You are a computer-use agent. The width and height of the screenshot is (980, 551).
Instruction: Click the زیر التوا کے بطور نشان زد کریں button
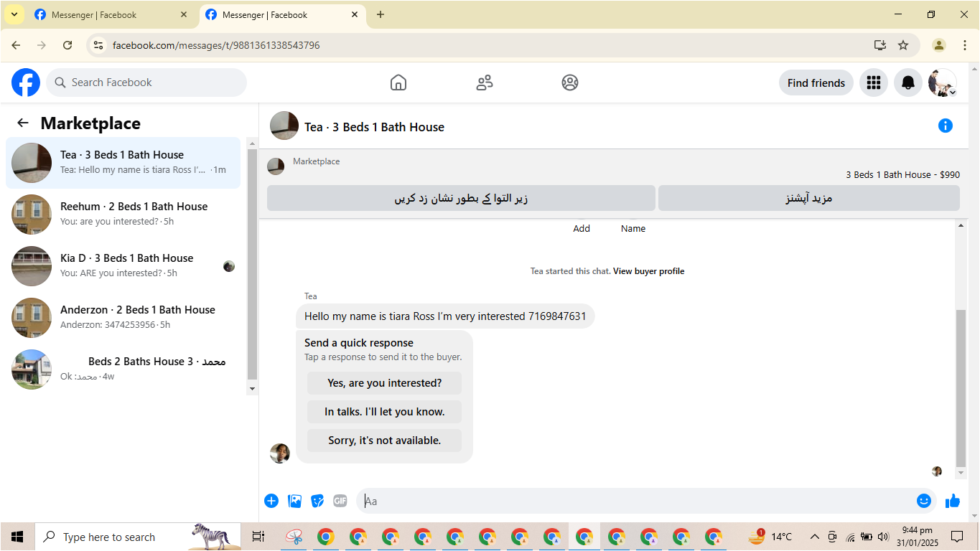[461, 198]
